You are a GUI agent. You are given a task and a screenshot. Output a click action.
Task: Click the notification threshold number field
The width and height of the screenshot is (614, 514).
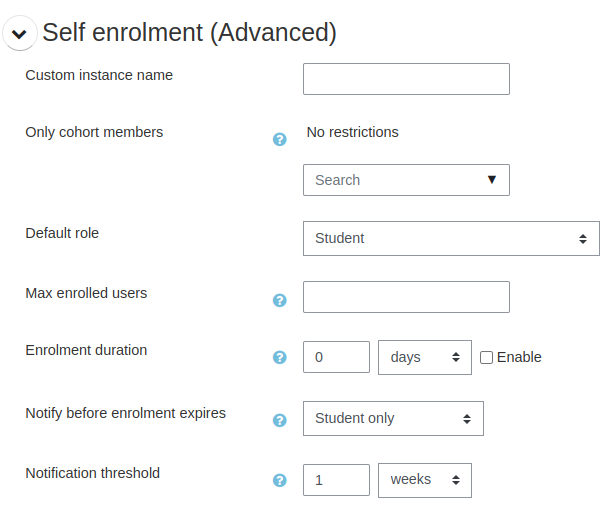336,480
